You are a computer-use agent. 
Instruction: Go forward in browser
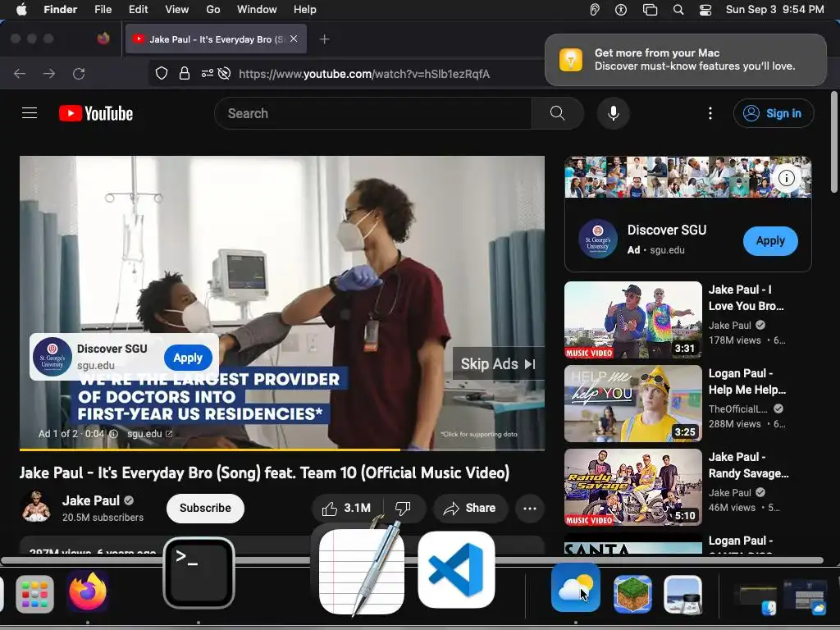click(x=48, y=73)
